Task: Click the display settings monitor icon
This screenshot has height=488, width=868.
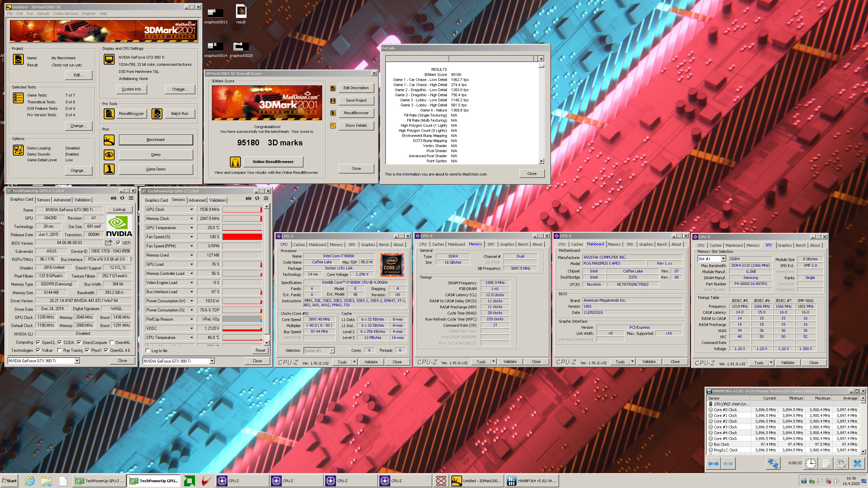Action: (x=109, y=59)
